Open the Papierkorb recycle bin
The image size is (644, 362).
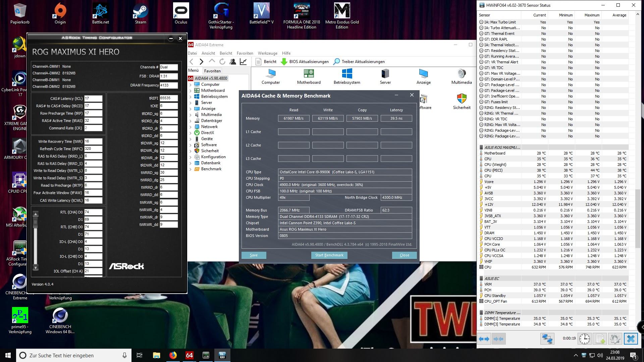click(20, 14)
